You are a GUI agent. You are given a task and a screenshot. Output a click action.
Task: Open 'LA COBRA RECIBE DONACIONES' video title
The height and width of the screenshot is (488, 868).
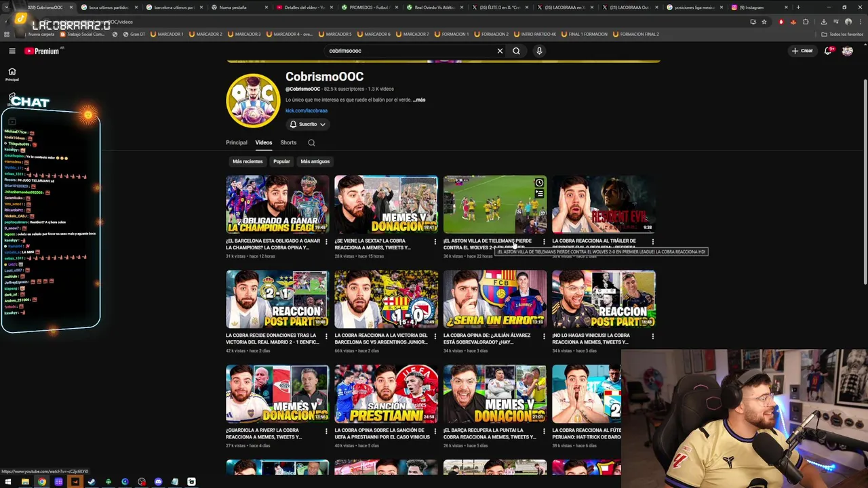coord(271,339)
